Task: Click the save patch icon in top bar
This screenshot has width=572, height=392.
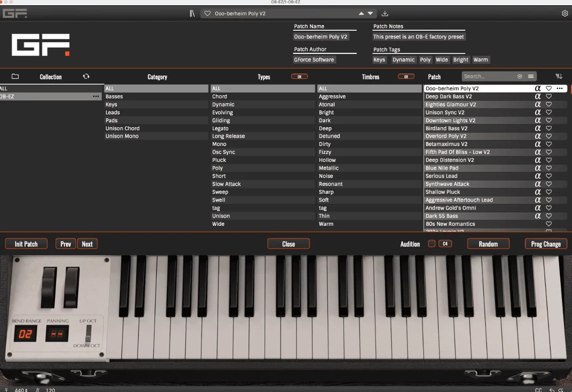Action: (385, 13)
